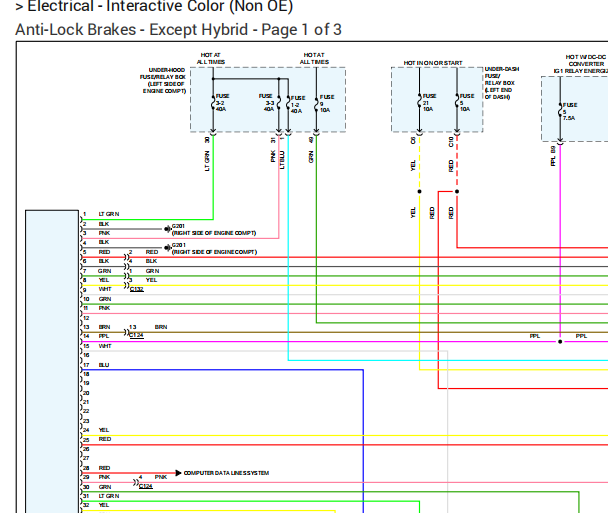Highlight the vertical pink wire from terminal 31

coord(279,186)
